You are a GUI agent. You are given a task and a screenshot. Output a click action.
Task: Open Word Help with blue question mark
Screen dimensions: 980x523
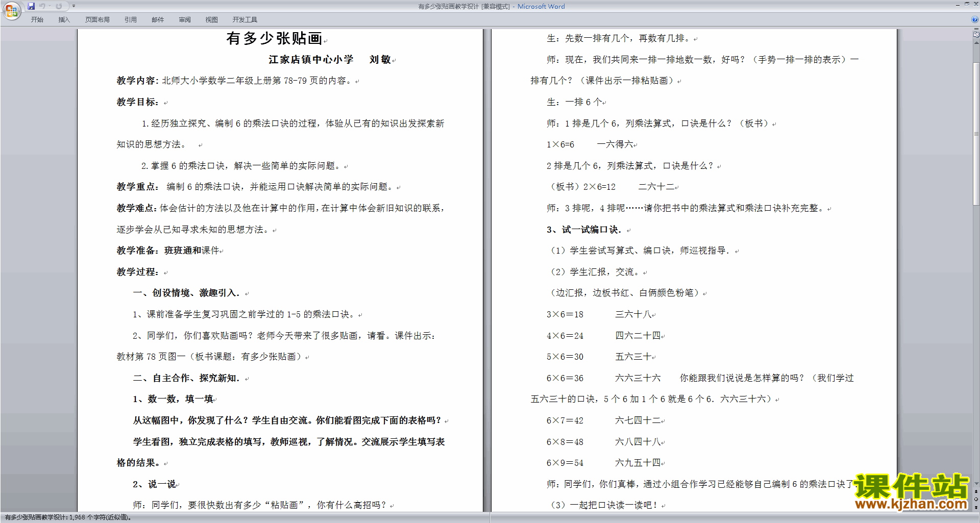click(x=975, y=19)
